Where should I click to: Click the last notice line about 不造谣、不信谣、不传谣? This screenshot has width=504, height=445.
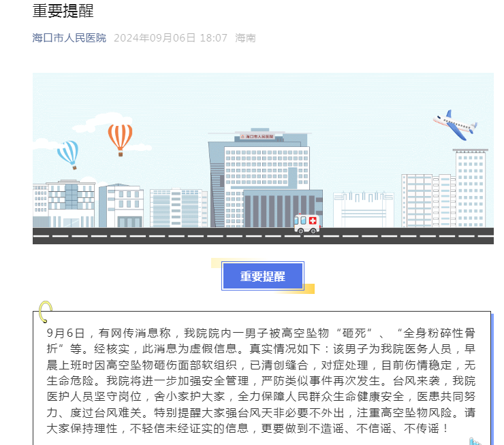(x=248, y=429)
